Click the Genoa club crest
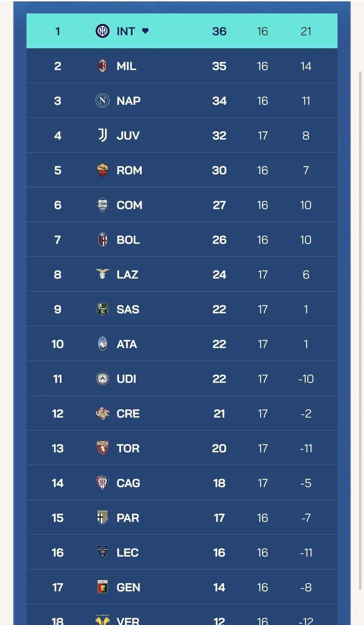Screen dimensions: 364x625 [102, 587]
